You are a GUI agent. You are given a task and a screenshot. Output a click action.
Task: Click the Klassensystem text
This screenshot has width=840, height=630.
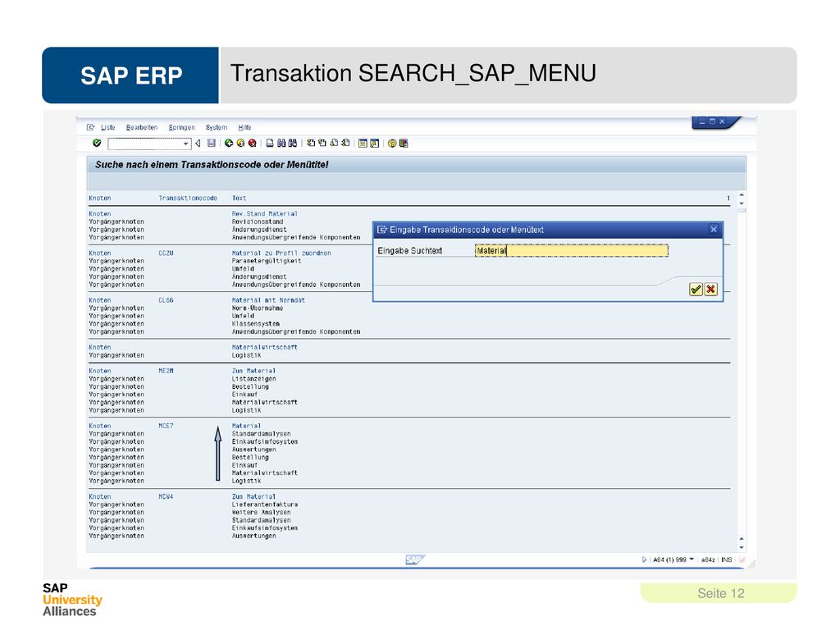coord(256,324)
